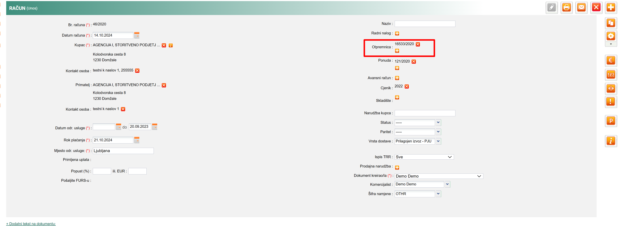Open calendar for Datum računa
The width and height of the screenshot is (644, 228).
[137, 35]
